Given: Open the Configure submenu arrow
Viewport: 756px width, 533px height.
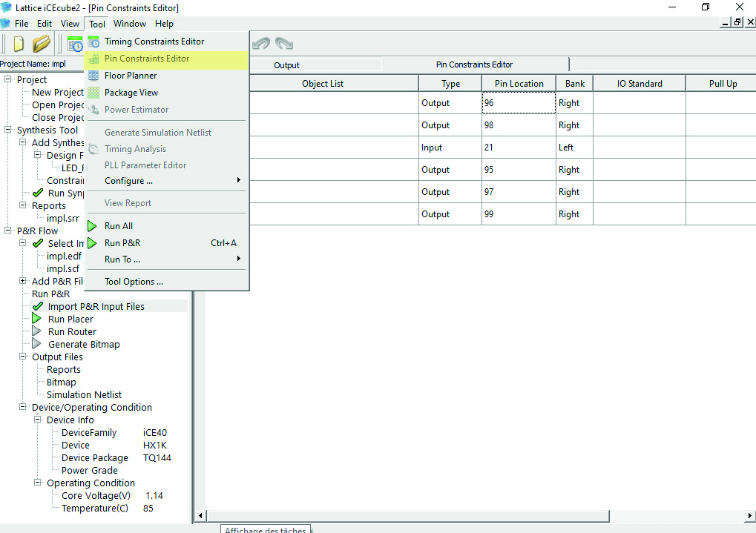Looking at the screenshot, I should point(238,180).
